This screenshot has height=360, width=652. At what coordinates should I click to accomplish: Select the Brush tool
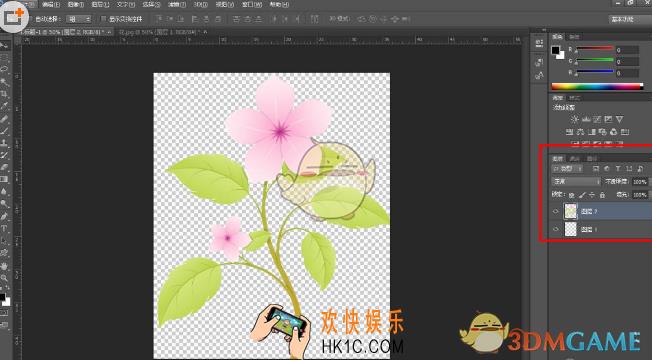coord(5,131)
